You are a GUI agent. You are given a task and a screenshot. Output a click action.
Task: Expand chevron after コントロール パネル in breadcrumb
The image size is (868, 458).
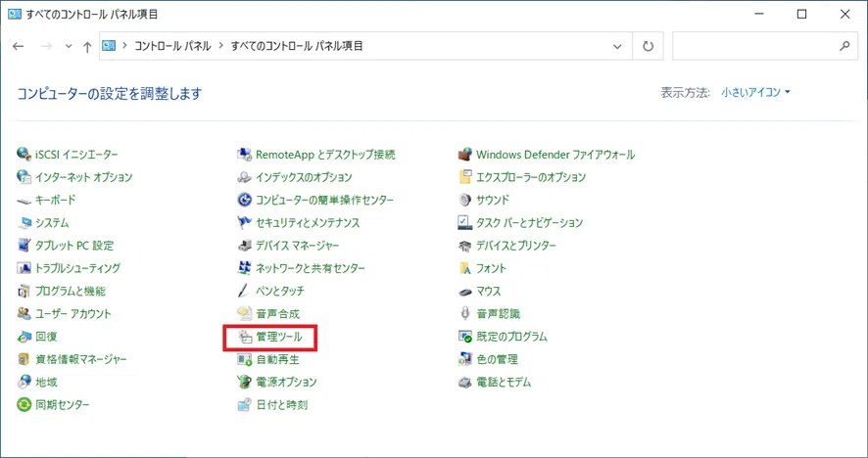[220, 46]
